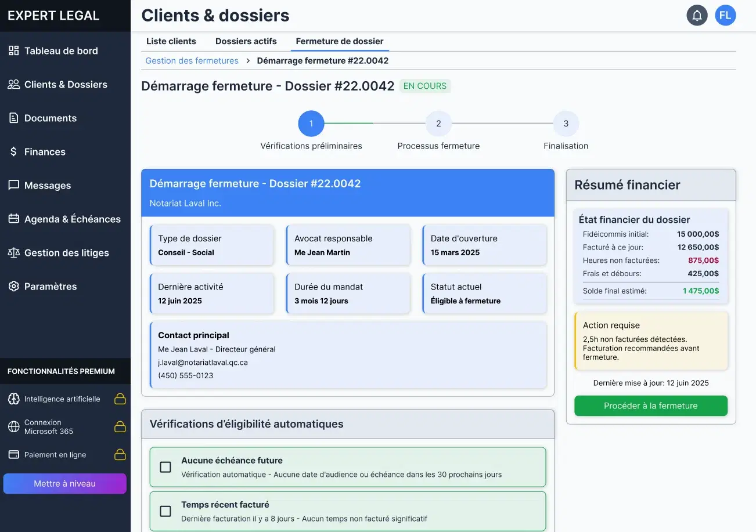
Task: Follow the Gestion des fermetures breadcrumb link
Action: coord(192,61)
